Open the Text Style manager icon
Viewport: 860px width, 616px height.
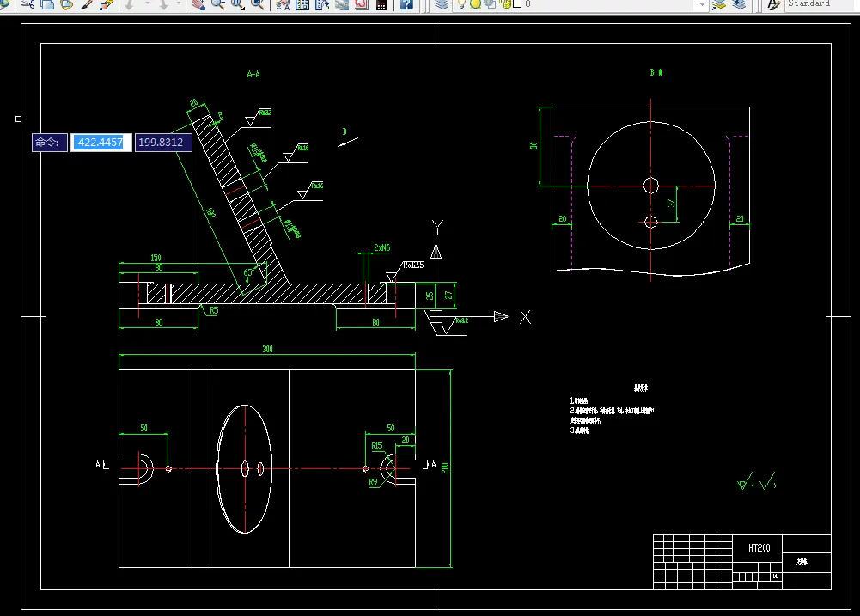[774, 4]
